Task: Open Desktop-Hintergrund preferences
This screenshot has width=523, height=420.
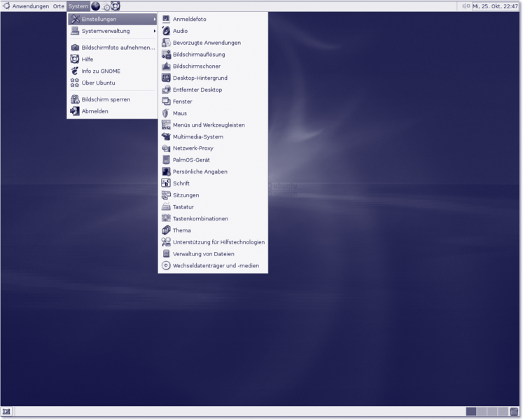Action: tap(200, 78)
